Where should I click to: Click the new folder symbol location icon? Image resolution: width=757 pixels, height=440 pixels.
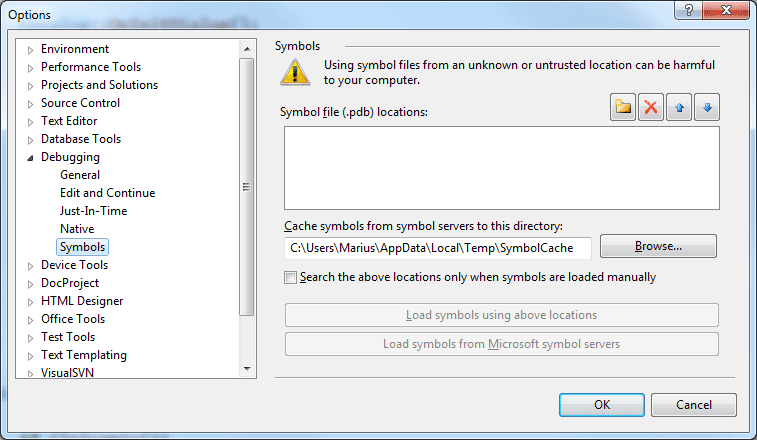pos(624,109)
